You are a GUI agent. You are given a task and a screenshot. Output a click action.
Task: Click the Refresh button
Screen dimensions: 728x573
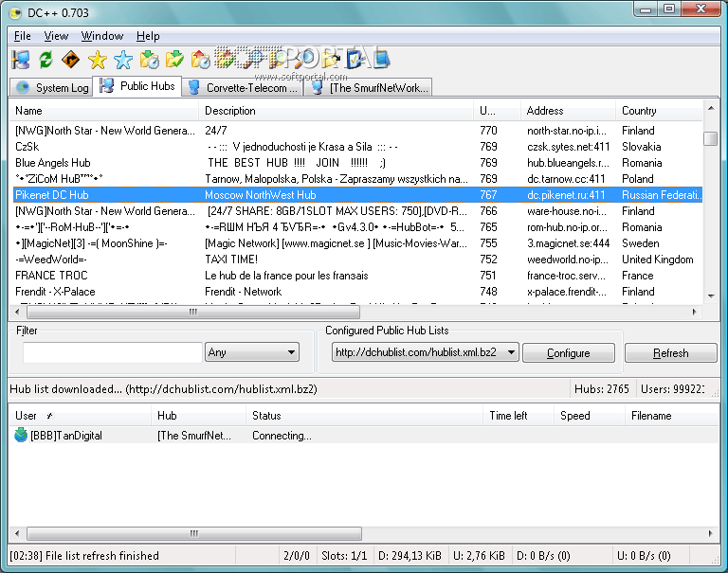tap(670, 353)
